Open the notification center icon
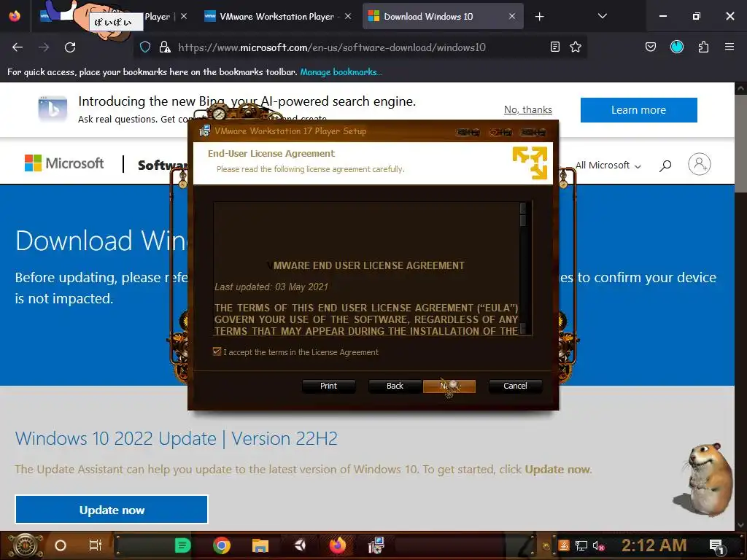 point(716,547)
